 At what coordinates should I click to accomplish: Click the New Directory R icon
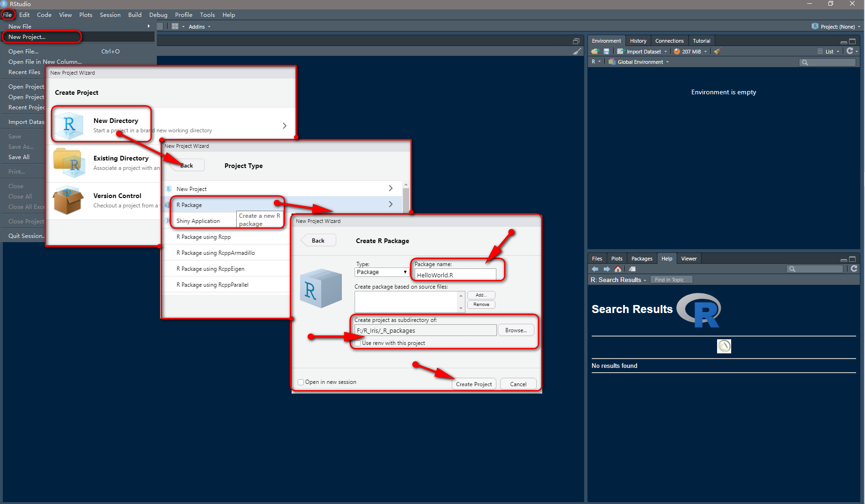69,125
